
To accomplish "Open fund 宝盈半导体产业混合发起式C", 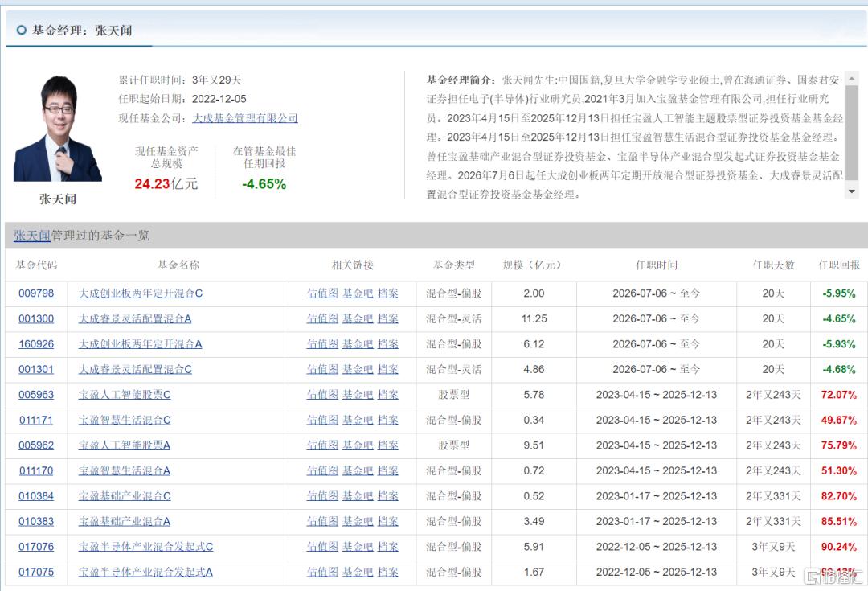I will pos(145,547).
